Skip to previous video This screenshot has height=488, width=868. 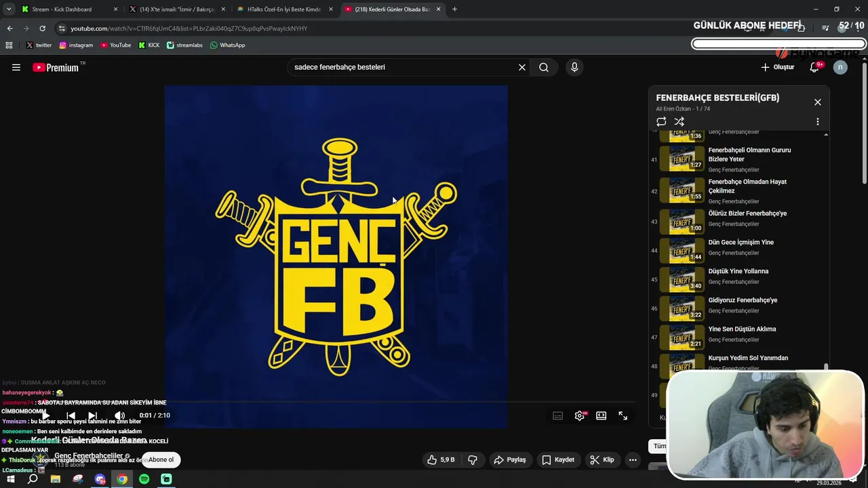coord(71,415)
